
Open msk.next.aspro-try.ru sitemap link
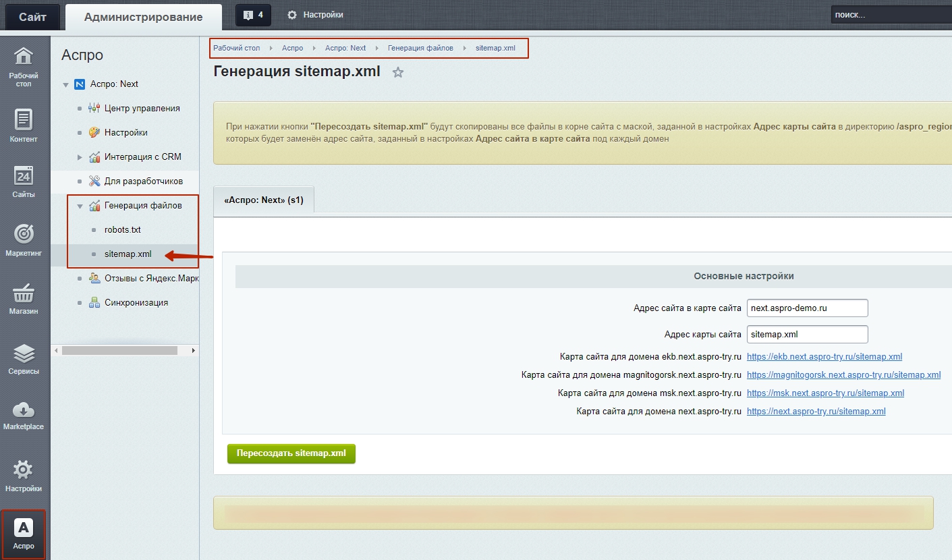[x=825, y=393]
